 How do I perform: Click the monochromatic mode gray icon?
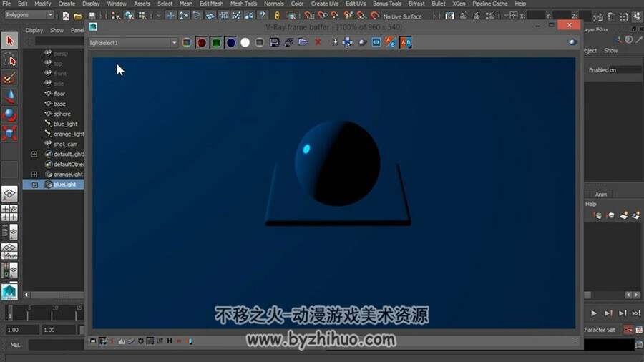(260, 43)
